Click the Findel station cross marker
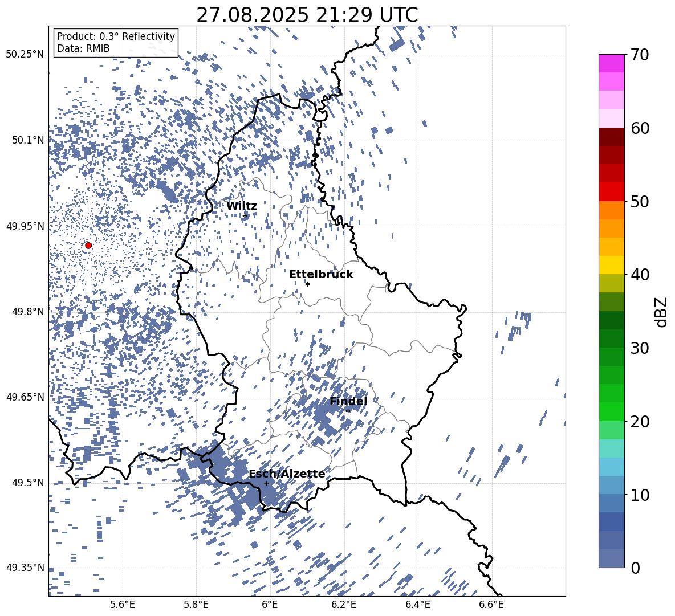Screen dimensions: 675x616 [348, 411]
